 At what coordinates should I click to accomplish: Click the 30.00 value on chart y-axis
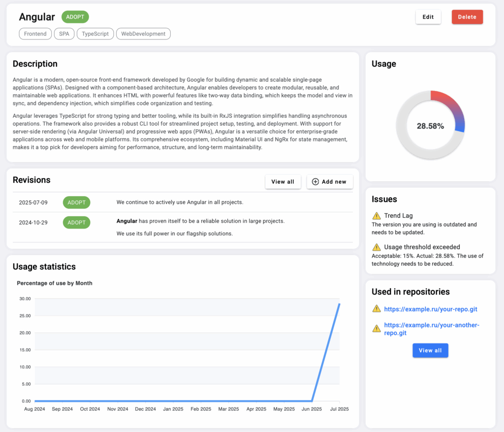point(25,299)
